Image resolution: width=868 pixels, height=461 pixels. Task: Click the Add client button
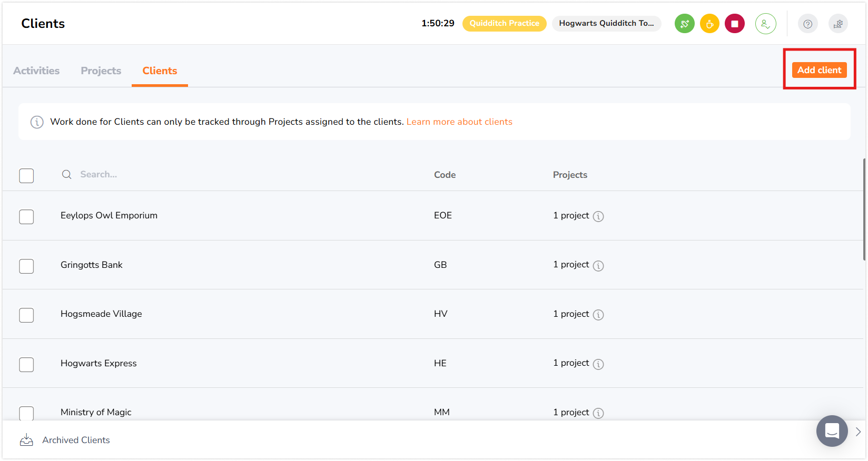click(x=819, y=70)
